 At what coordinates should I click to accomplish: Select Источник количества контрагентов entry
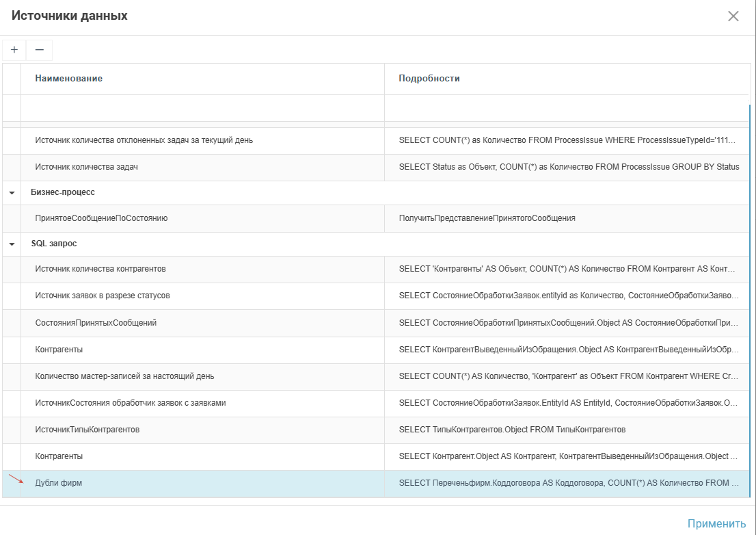205,269
